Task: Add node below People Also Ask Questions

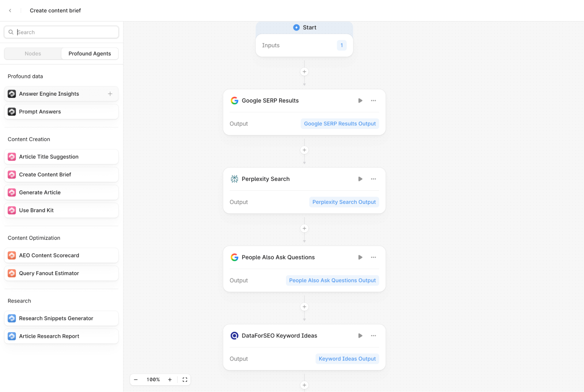Action: [x=304, y=307]
